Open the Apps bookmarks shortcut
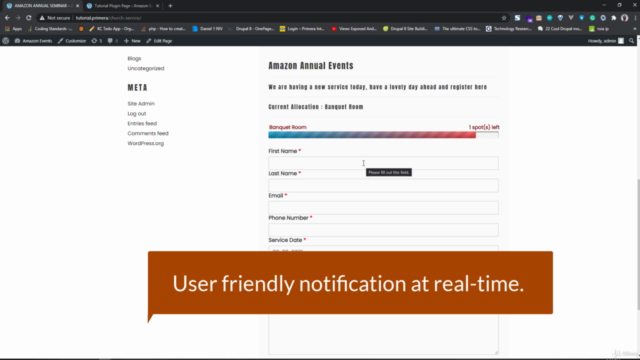The image size is (640, 360). pos(13,29)
